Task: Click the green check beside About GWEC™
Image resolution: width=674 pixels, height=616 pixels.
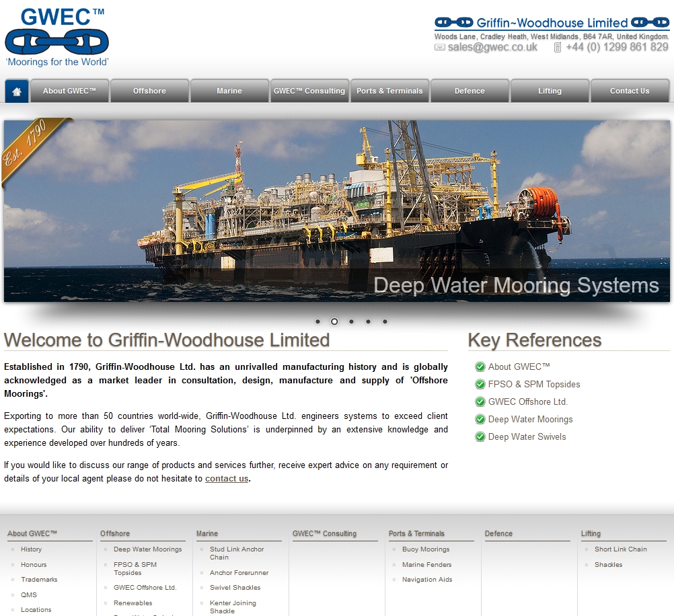Action: tap(480, 367)
